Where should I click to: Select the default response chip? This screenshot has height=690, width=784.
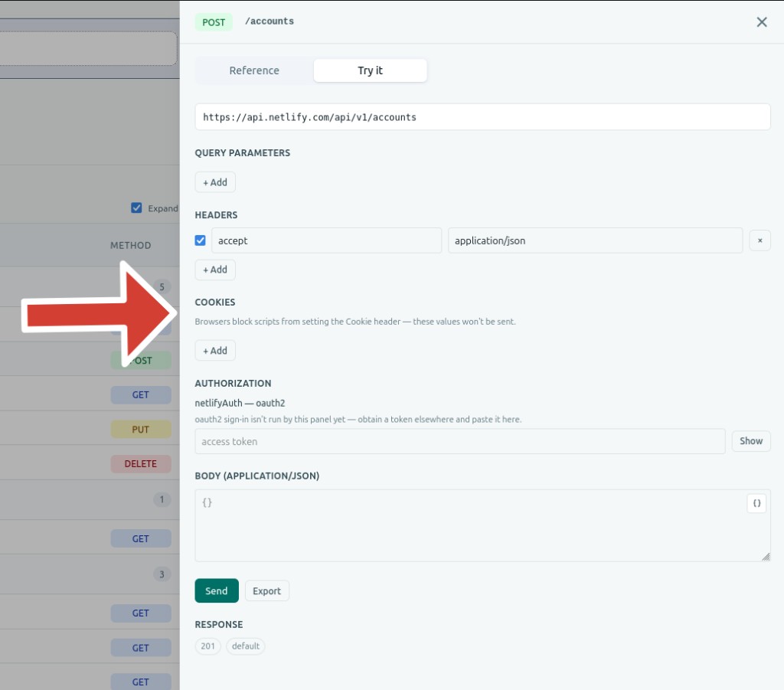tap(246, 646)
